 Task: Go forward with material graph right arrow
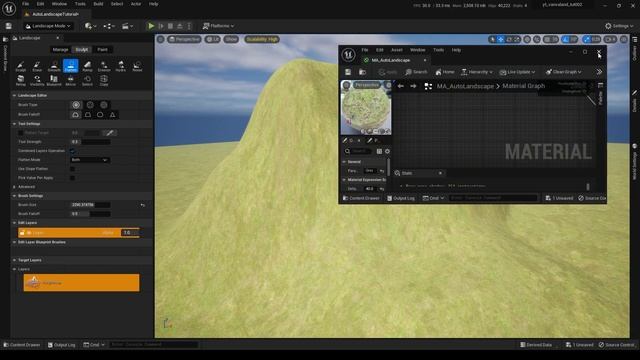[x=413, y=86]
